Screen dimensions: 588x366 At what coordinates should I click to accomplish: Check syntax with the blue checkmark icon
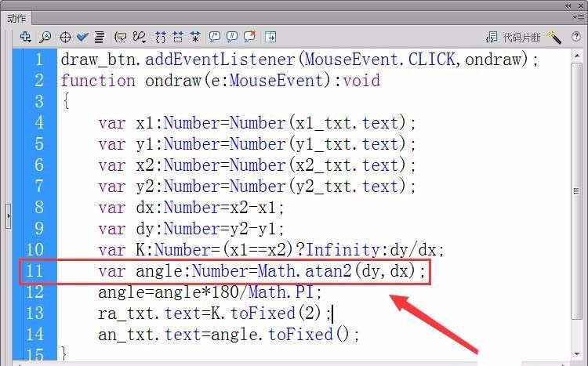[82, 37]
